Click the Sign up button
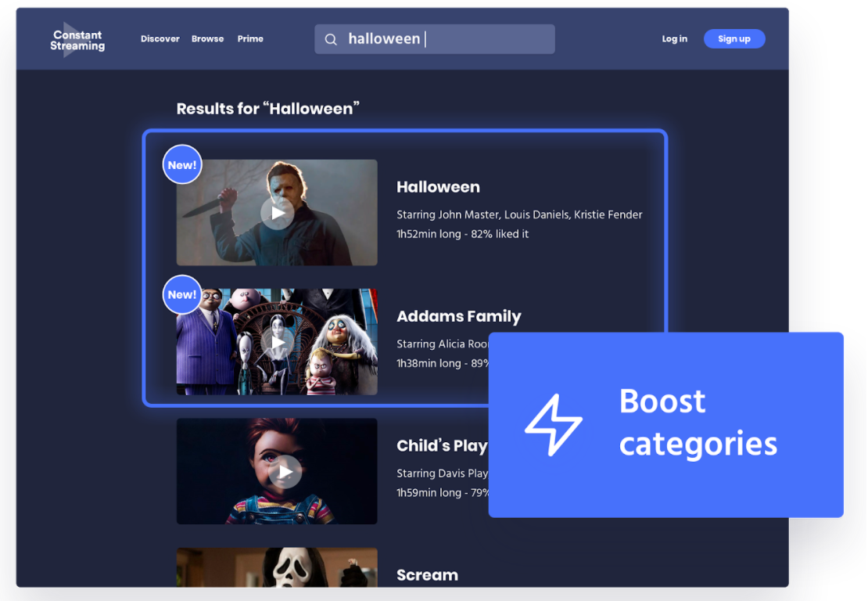The height and width of the screenshot is (601, 868). tap(734, 39)
